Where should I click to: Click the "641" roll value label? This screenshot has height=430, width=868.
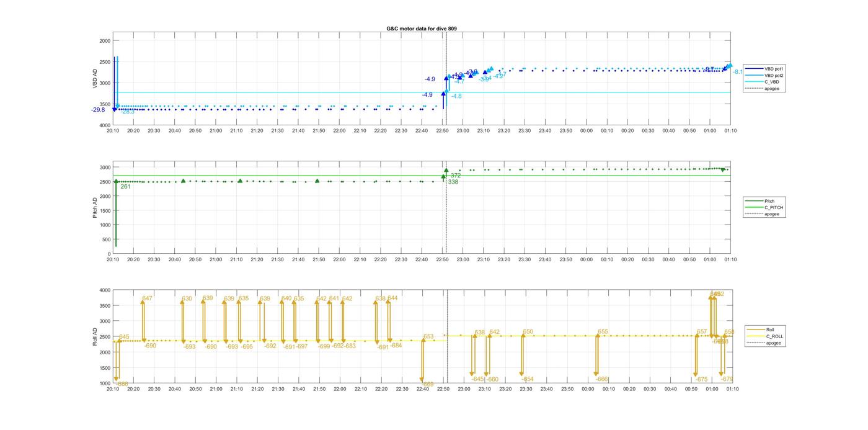(334, 298)
